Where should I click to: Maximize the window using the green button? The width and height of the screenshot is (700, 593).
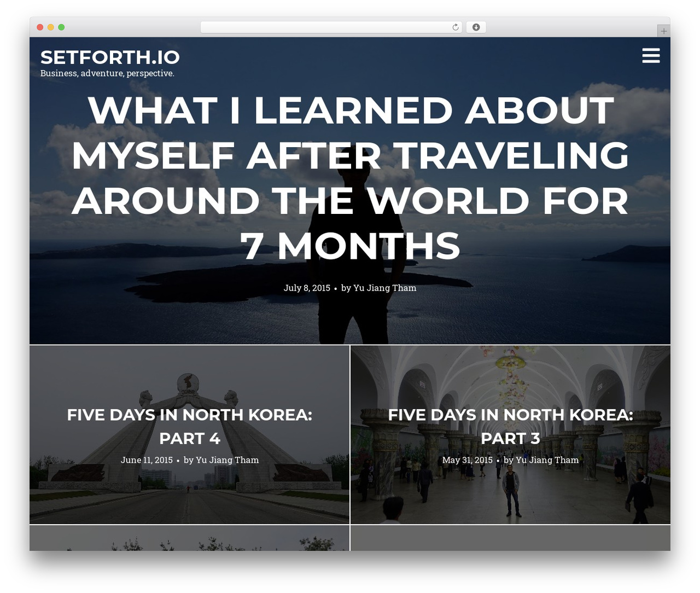point(61,27)
